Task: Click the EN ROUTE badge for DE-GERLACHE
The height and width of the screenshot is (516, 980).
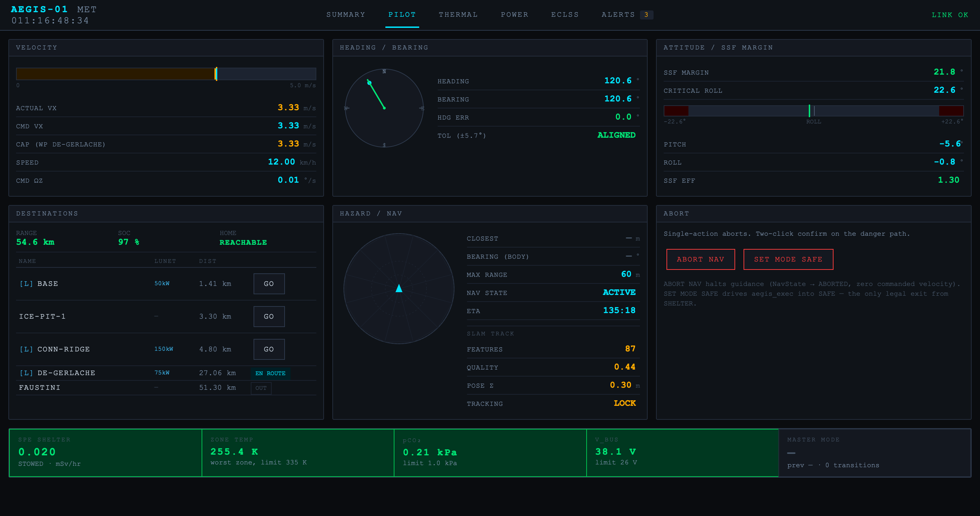Action: tap(271, 373)
